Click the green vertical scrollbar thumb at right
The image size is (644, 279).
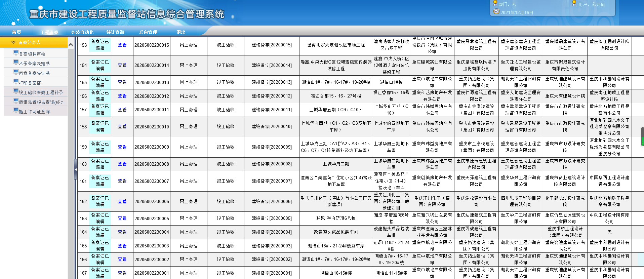[642, 136]
